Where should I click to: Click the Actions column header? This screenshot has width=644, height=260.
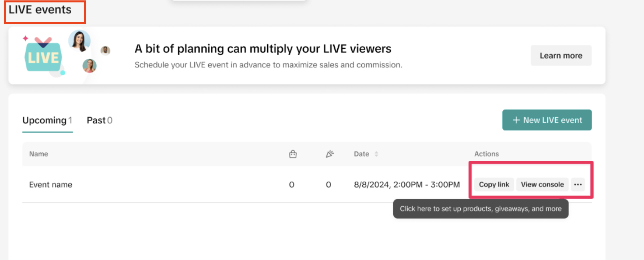(x=486, y=154)
